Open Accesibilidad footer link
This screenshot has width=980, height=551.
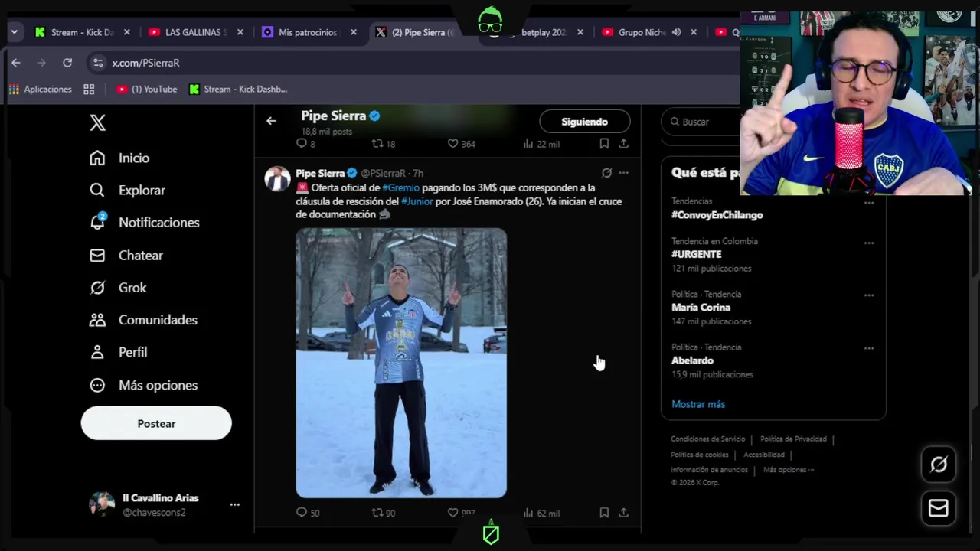[x=764, y=455]
